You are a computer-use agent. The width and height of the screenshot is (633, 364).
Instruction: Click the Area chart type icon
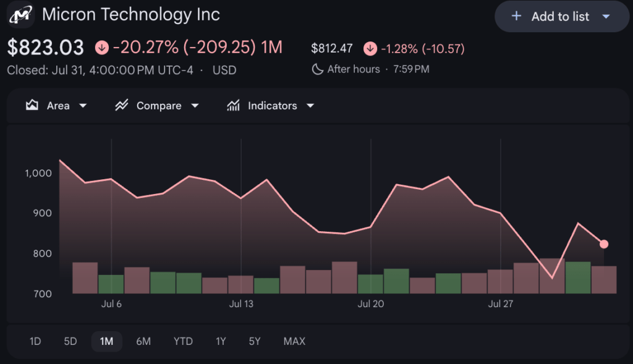pyautogui.click(x=32, y=105)
